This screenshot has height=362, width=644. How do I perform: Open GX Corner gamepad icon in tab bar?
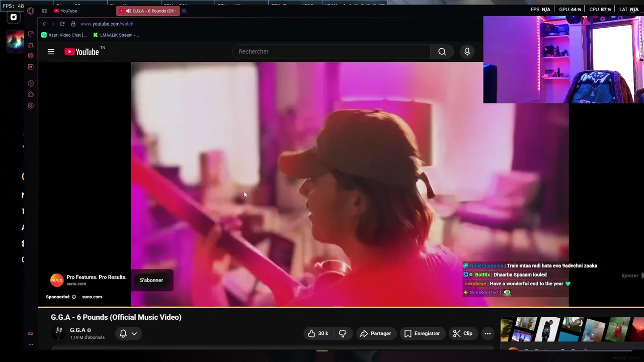pyautogui.click(x=45, y=11)
